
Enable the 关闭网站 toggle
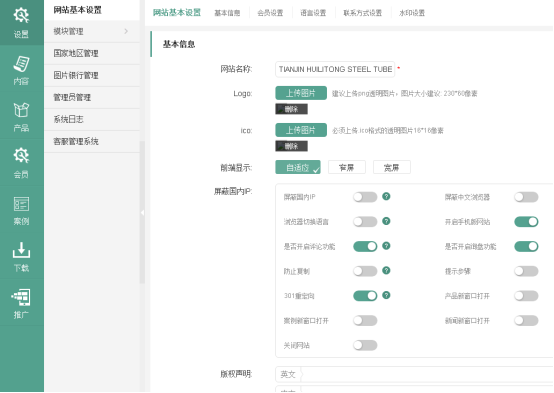(x=365, y=345)
